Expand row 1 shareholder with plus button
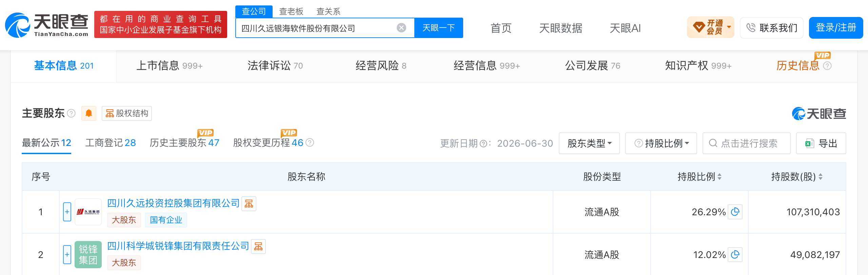Viewport: 868px width, 275px height. (67, 212)
